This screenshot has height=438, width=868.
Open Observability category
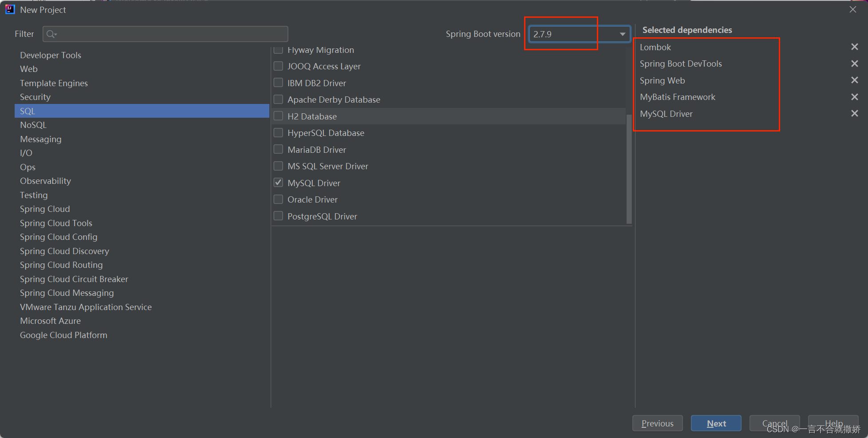(142, 181)
